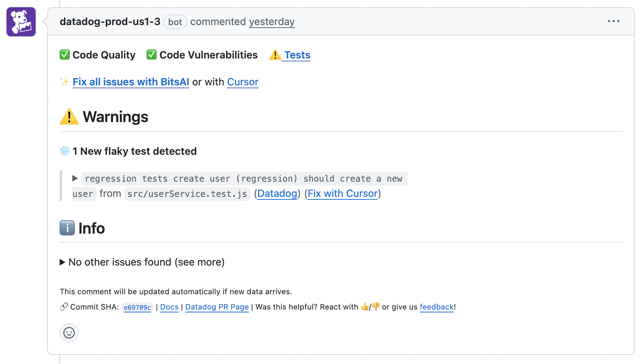Click the green check beside Code Vulnerabilities
Image resolution: width=642 pixels, height=364 pixels.
click(x=152, y=55)
